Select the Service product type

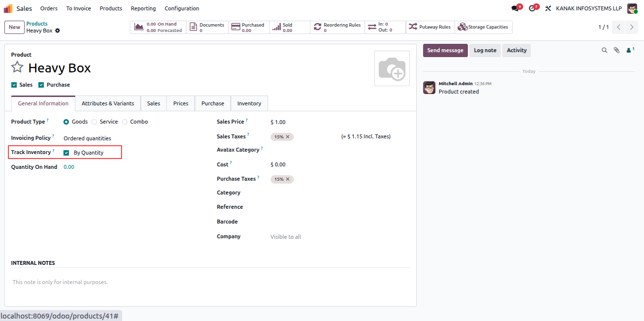94,122
